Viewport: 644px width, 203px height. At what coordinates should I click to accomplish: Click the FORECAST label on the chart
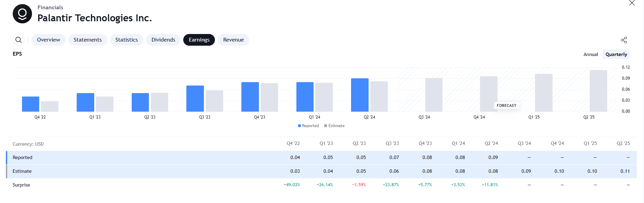(x=506, y=105)
